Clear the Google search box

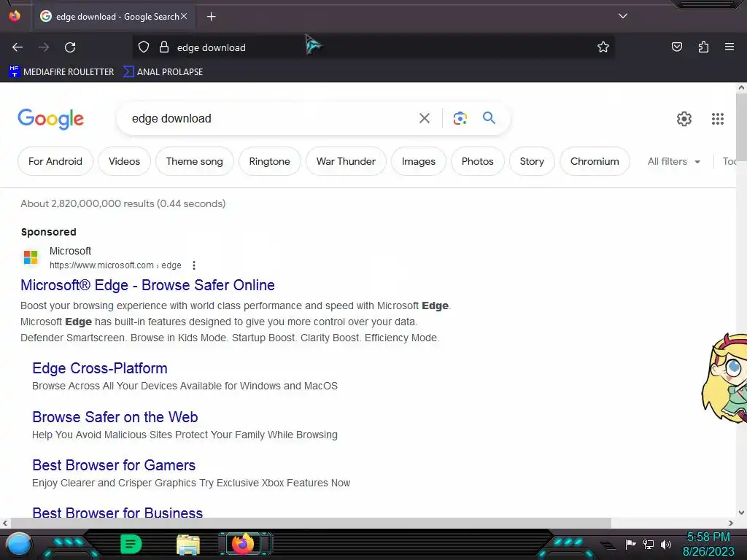(424, 118)
